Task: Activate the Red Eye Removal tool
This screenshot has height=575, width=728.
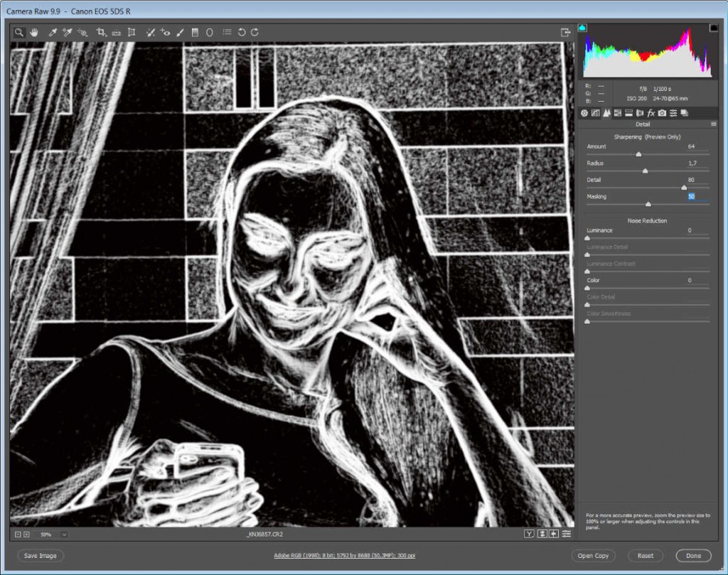Action: point(165,32)
